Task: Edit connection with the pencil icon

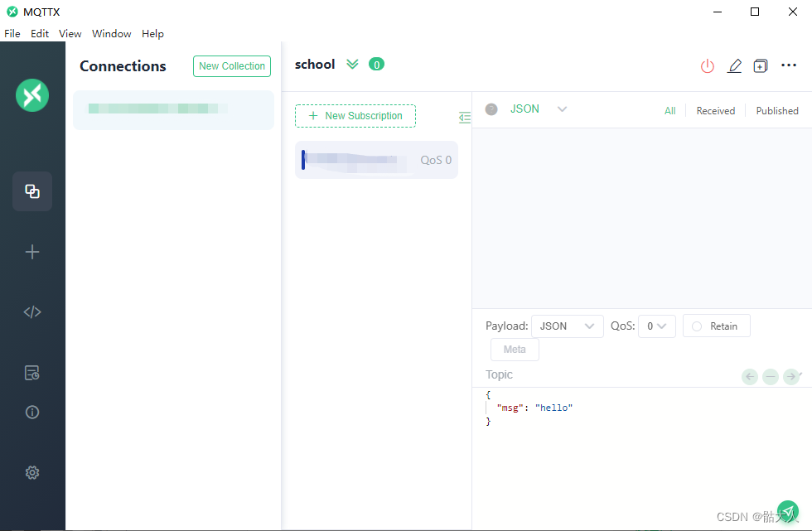Action: coord(734,65)
